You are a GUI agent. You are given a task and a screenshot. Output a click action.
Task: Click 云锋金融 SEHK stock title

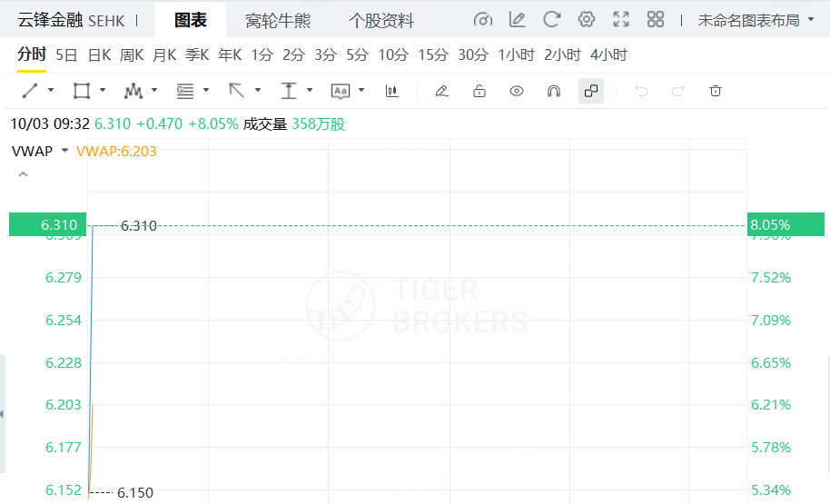[x=72, y=21]
